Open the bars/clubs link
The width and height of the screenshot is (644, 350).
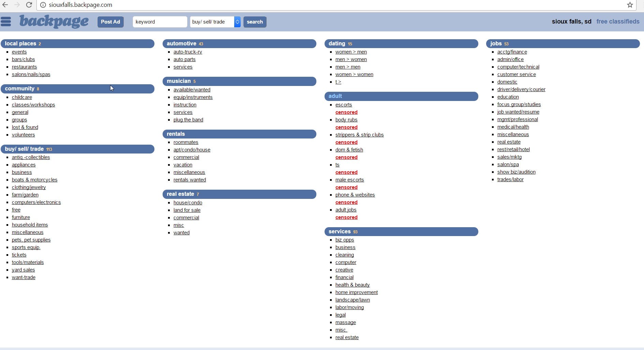(23, 59)
